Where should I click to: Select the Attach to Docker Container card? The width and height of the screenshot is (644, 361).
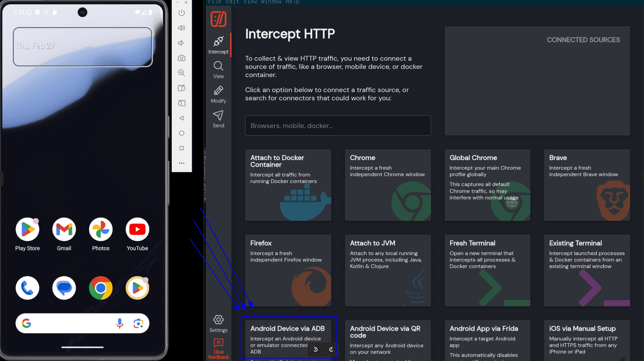[288, 185]
